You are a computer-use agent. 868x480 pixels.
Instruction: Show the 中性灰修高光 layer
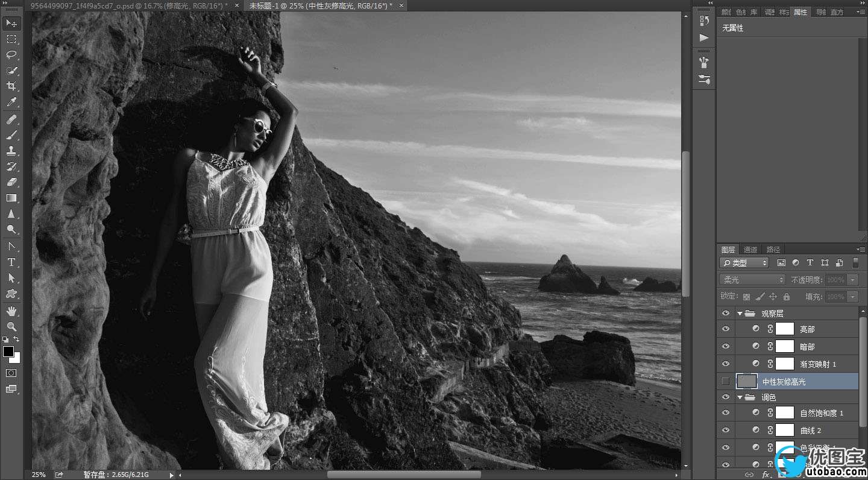point(725,381)
